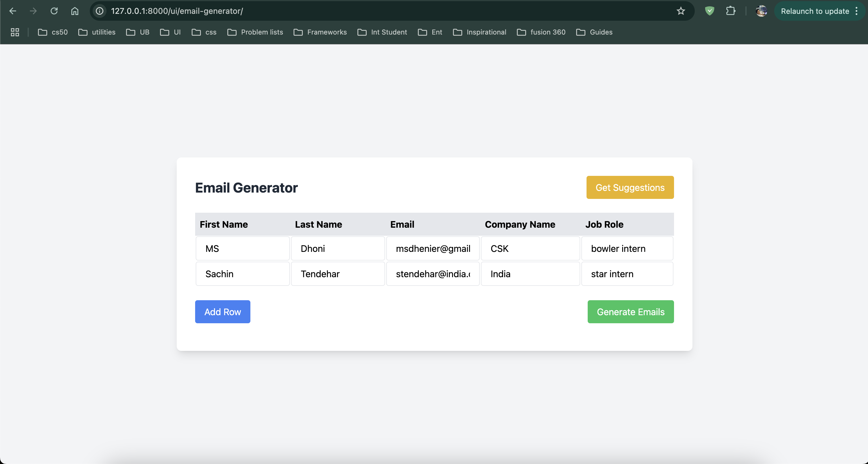Open the Guides bookmarks folder
Viewport: 868px width, 464px height.
coord(594,32)
